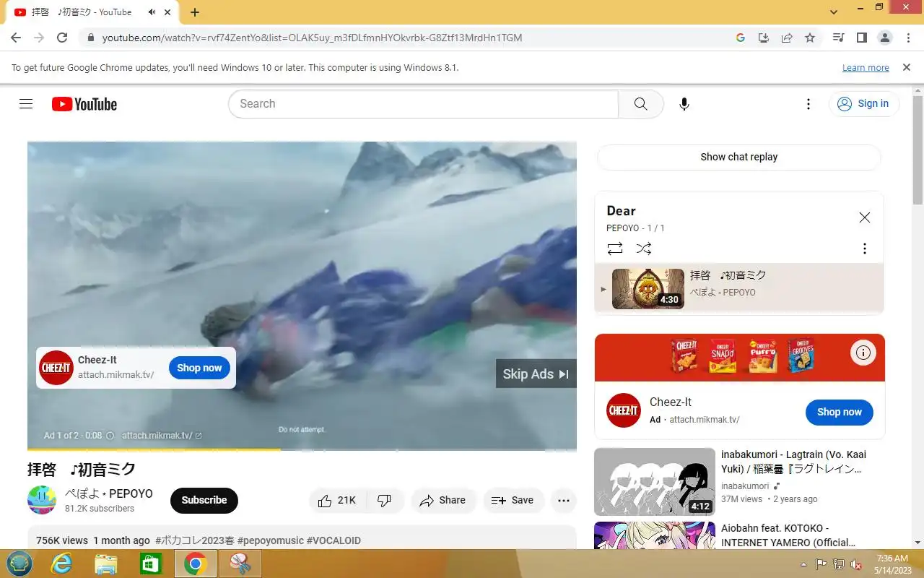The width and height of the screenshot is (924, 578).
Task: Click Shop now in sidebar ad
Action: click(x=839, y=412)
